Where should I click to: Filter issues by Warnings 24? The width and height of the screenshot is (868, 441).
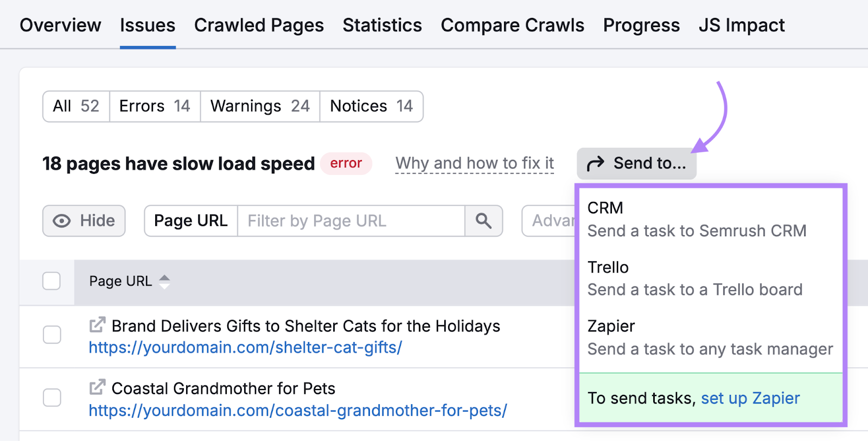260,106
